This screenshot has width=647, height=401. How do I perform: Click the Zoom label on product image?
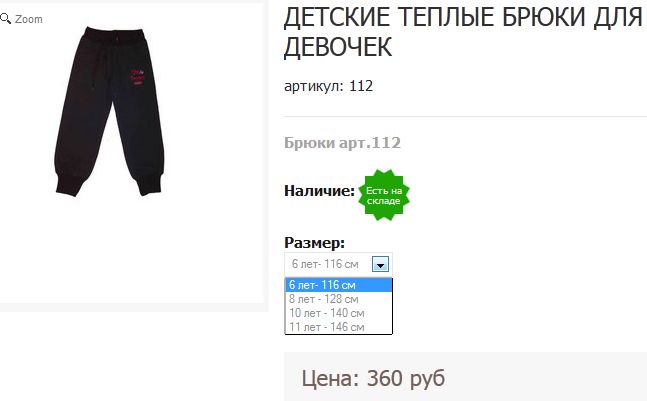click(28, 19)
